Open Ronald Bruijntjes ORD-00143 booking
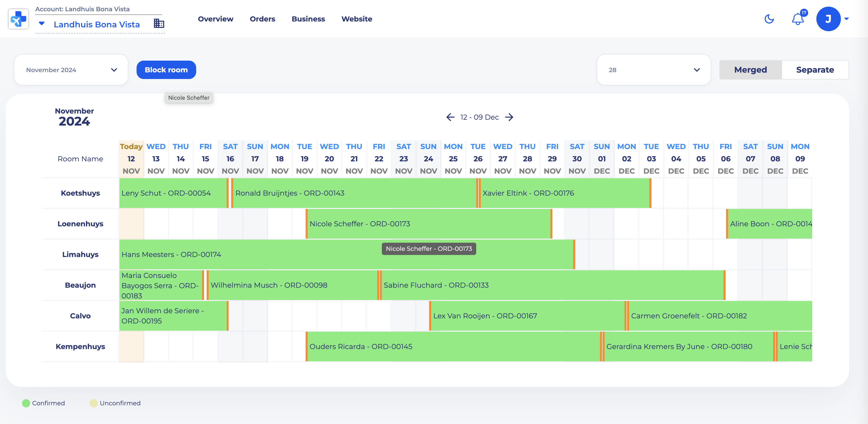Image resolution: width=868 pixels, height=424 pixels. tap(355, 193)
